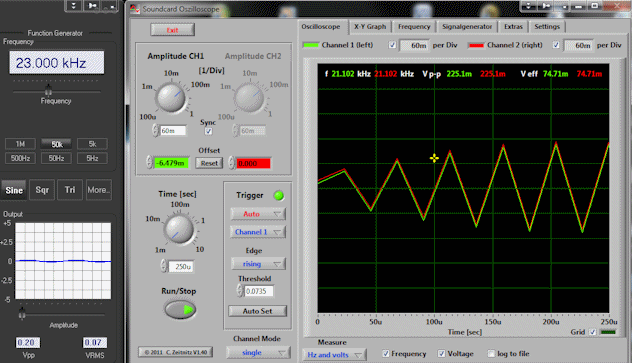This screenshot has width=632, height=363.
Task: Open the Settings tab
Action: pyautogui.click(x=547, y=27)
